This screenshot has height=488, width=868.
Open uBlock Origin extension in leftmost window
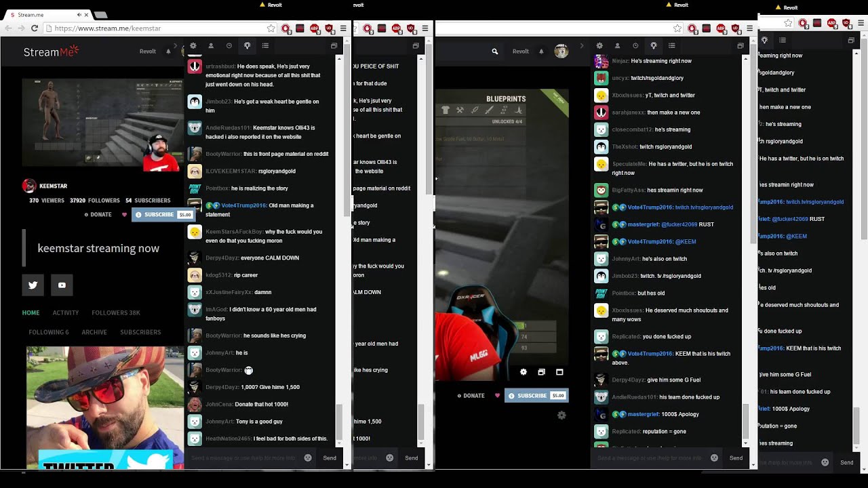tap(329, 28)
